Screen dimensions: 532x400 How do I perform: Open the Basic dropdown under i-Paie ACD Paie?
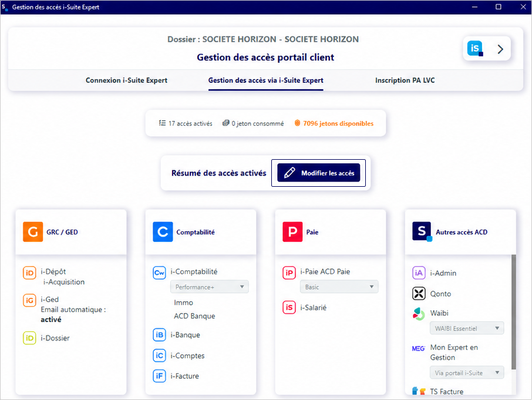339,287
